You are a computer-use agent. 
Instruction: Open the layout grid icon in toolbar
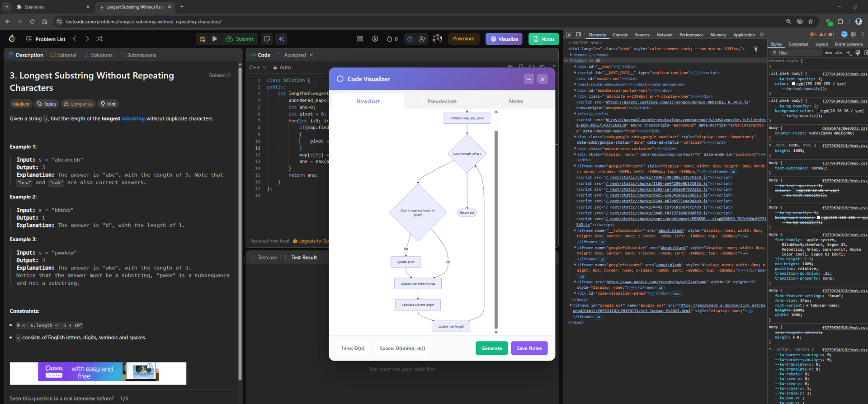click(x=360, y=39)
